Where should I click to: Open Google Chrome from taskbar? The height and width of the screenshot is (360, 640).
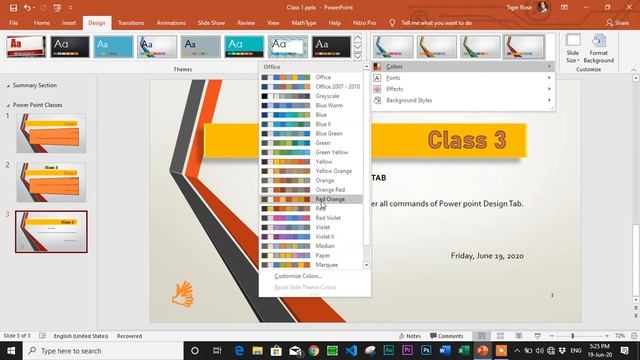pos(313,351)
